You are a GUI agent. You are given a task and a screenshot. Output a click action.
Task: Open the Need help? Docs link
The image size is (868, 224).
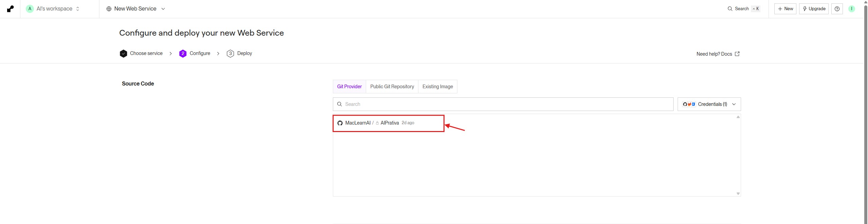tap(718, 54)
